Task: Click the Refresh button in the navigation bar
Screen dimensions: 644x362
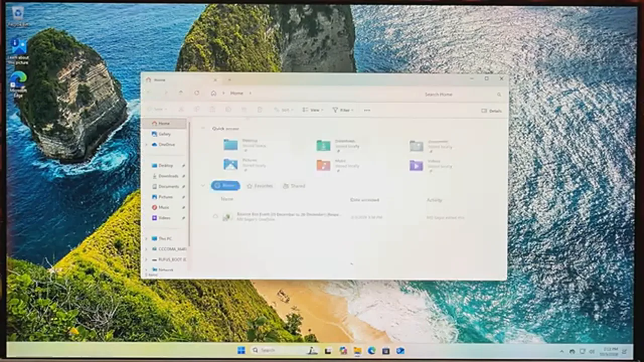Action: click(x=197, y=93)
